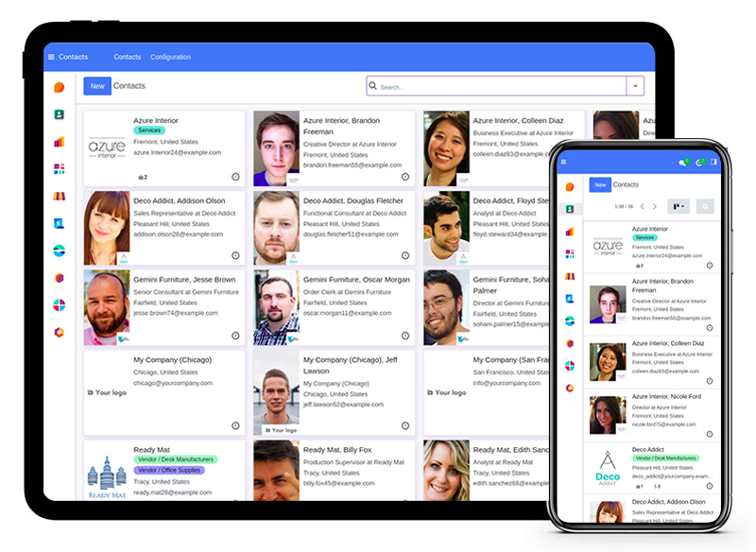
Task: Select green Contacts icon in phone sidebar
Action: coord(570,209)
